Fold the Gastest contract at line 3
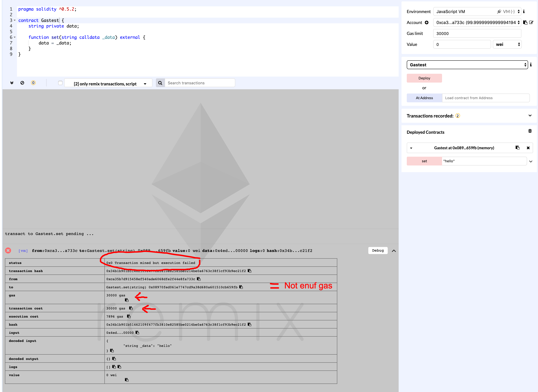The height and width of the screenshot is (392, 538). [15, 20]
